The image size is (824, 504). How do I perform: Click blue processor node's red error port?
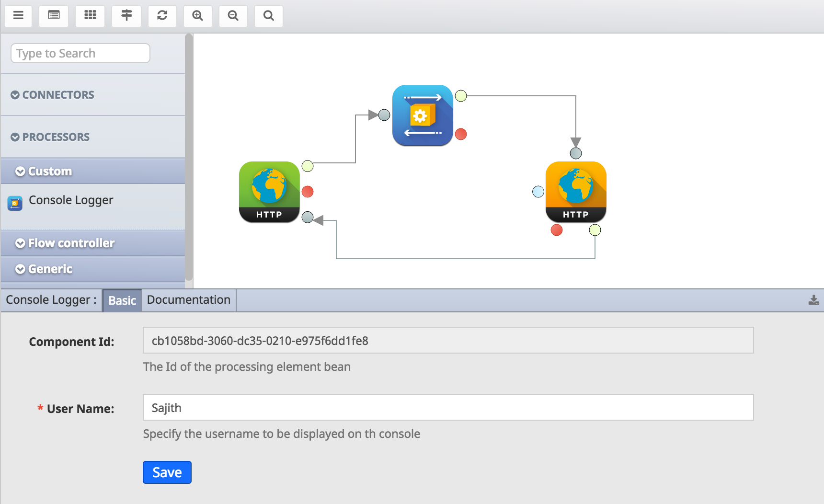(x=461, y=134)
